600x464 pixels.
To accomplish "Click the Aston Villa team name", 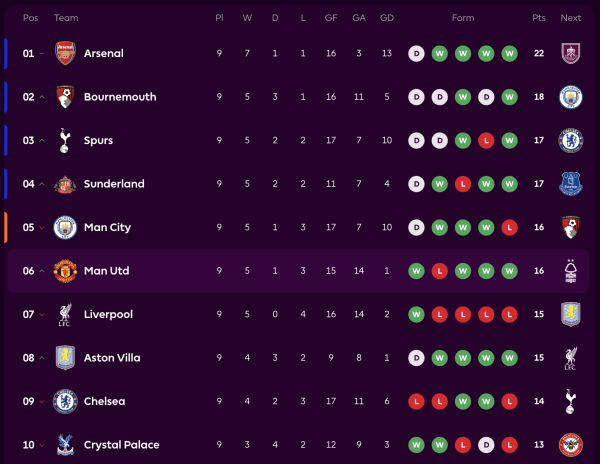I will click(x=112, y=358).
